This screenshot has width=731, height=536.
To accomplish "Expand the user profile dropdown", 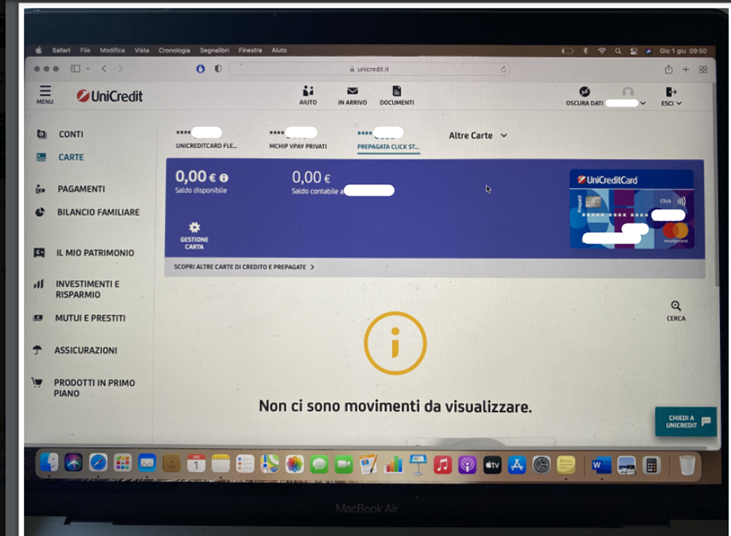I will point(628,97).
